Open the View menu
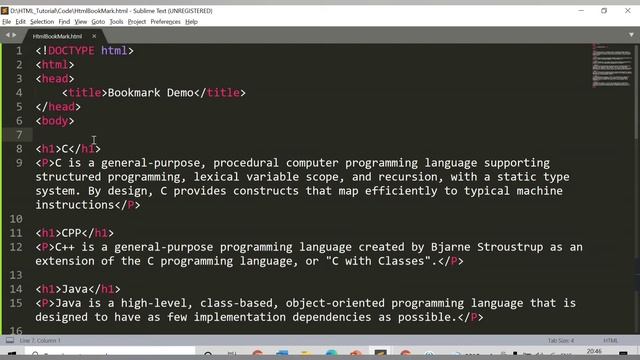This screenshot has width=640, height=360. click(80, 22)
